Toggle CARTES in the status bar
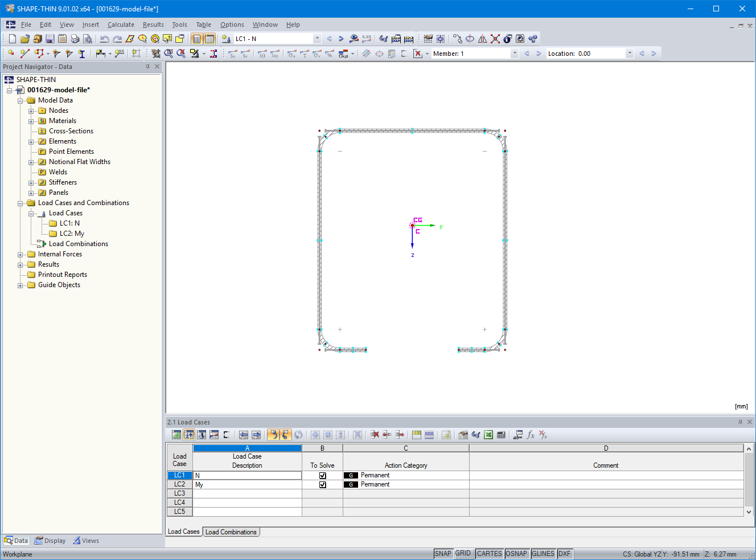This screenshot has height=560, width=756. pyautogui.click(x=490, y=554)
